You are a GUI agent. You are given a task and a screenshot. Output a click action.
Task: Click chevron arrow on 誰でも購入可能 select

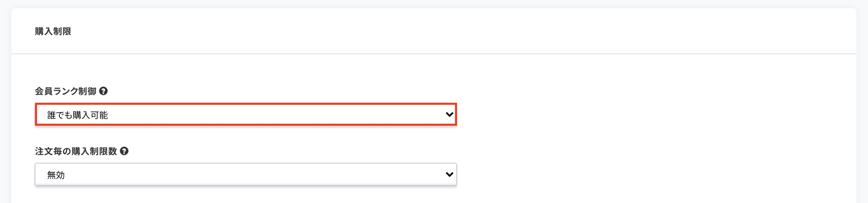click(449, 115)
